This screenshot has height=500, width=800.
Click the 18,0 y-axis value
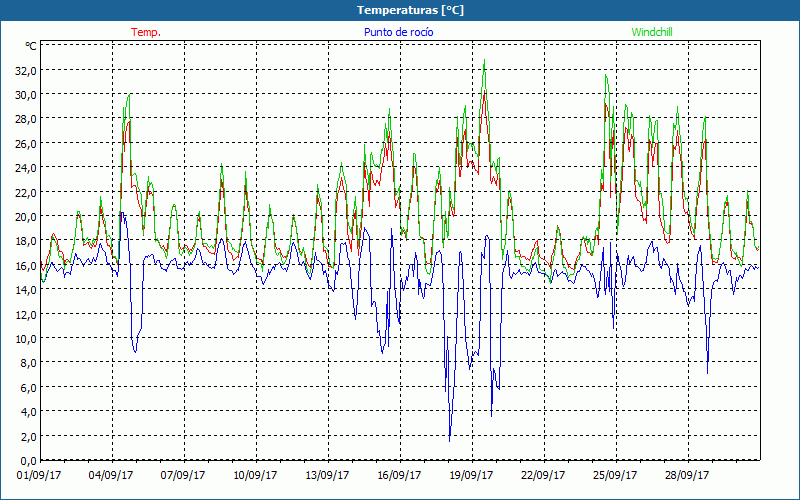pos(26,241)
